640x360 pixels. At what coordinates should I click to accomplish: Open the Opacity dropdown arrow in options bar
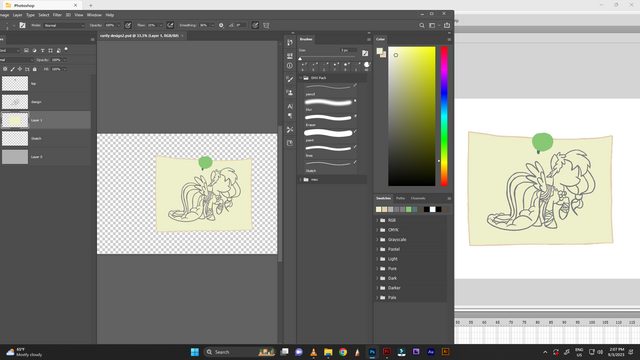pyautogui.click(x=118, y=25)
